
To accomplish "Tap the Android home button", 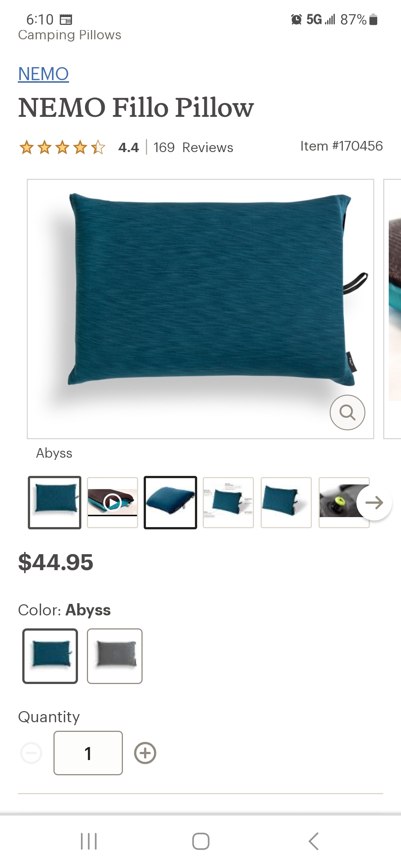I will pyautogui.click(x=200, y=841).
